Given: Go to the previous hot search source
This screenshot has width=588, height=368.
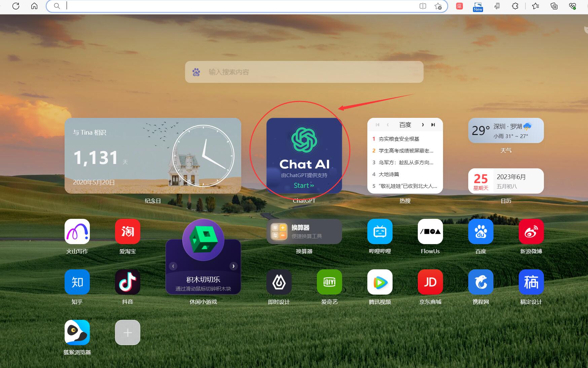Looking at the screenshot, I should pos(388,125).
